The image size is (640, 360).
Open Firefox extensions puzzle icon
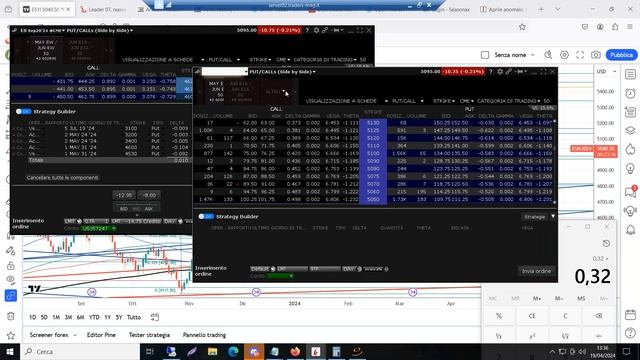click(x=615, y=27)
